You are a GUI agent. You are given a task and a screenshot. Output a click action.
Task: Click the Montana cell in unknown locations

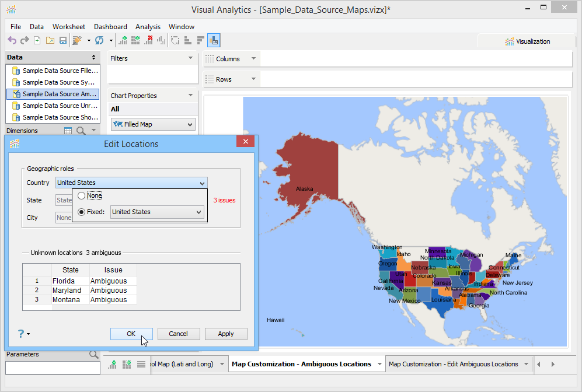click(71, 300)
